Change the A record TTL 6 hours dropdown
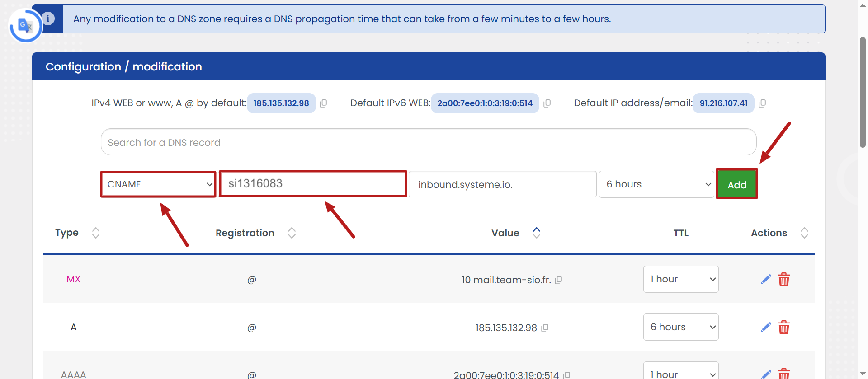The height and width of the screenshot is (379, 868). pos(681,327)
